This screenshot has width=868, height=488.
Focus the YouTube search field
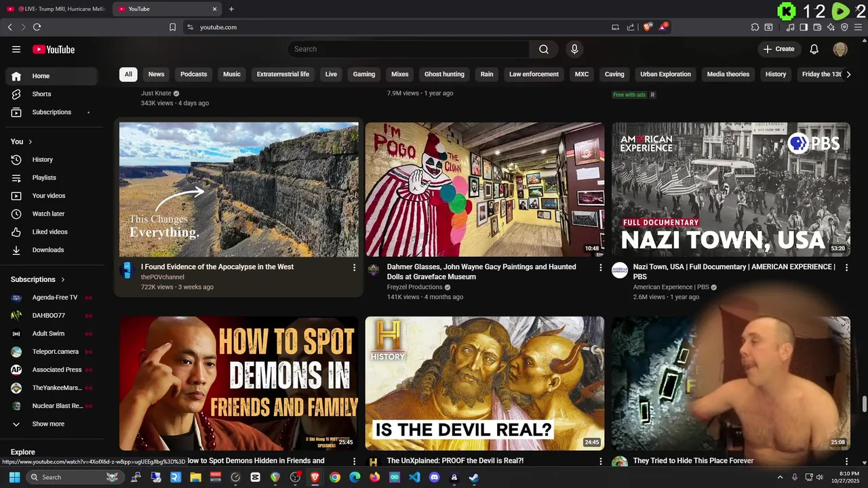tap(408, 49)
